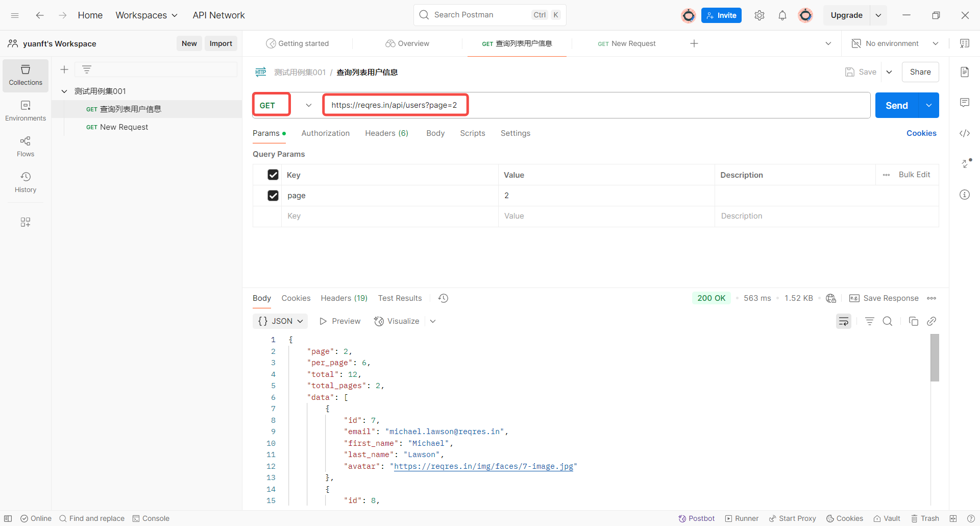Screen dimensions: 980x526
Task: Search within the response body
Action: click(888, 321)
